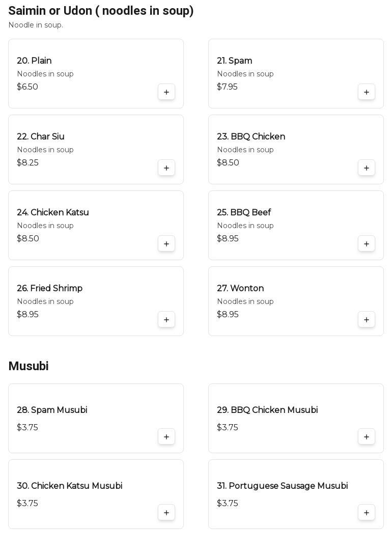Open 25. BBQ Beef item title
Viewport: 392px width, 554px height.
pyautogui.click(x=244, y=212)
